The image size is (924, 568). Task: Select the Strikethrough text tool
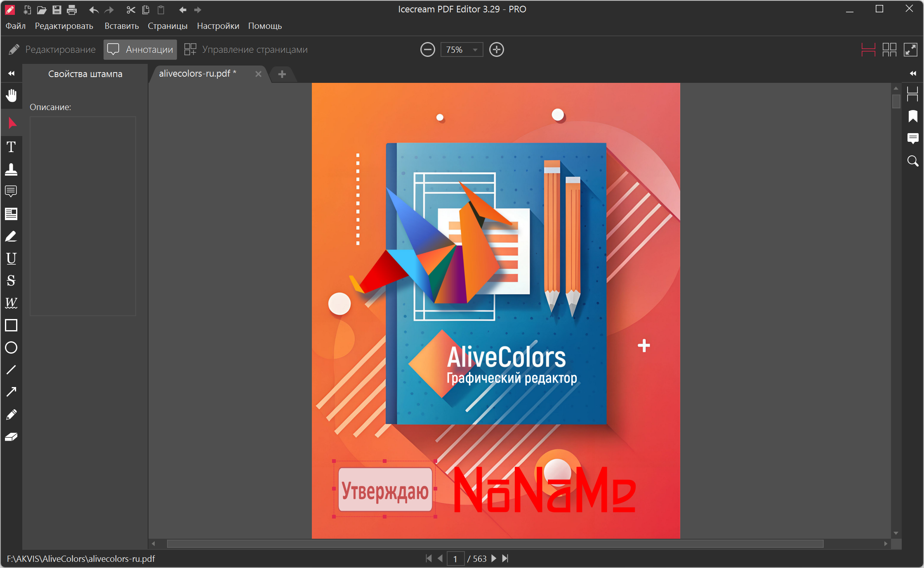tap(11, 281)
